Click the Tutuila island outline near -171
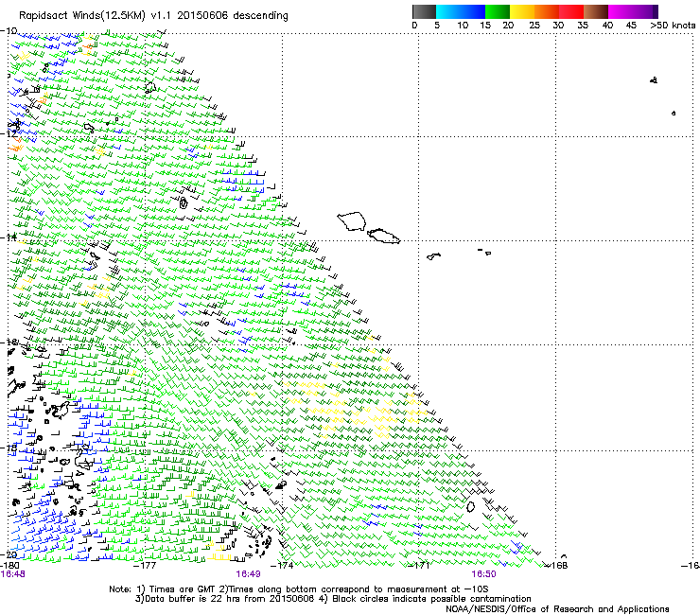The width and height of the screenshot is (700, 615). pos(433,256)
